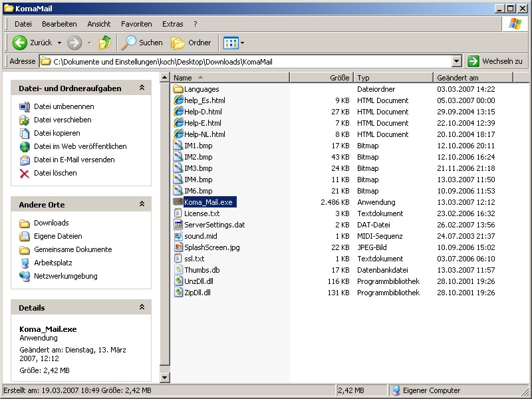532x399 pixels.
Task: Sort files by Geändert am column
Action: (x=473, y=78)
